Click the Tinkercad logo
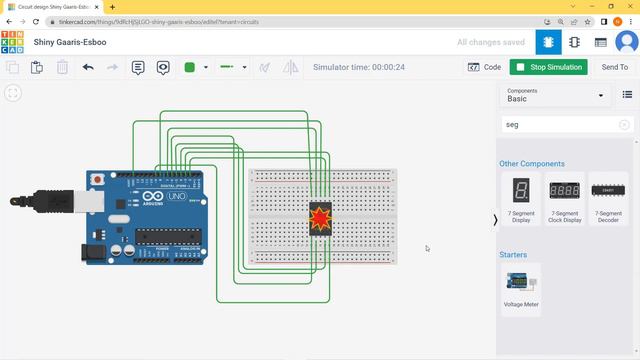This screenshot has width=640, height=360. click(12, 42)
